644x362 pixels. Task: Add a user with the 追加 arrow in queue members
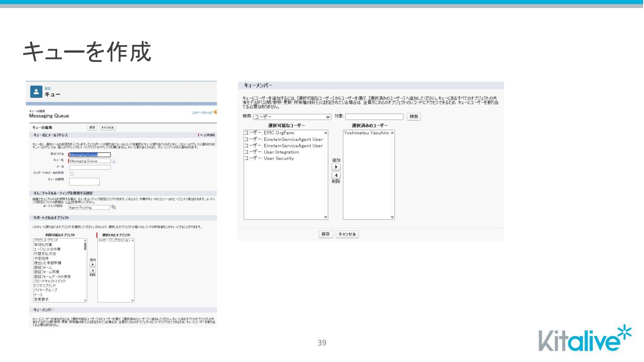pos(336,167)
